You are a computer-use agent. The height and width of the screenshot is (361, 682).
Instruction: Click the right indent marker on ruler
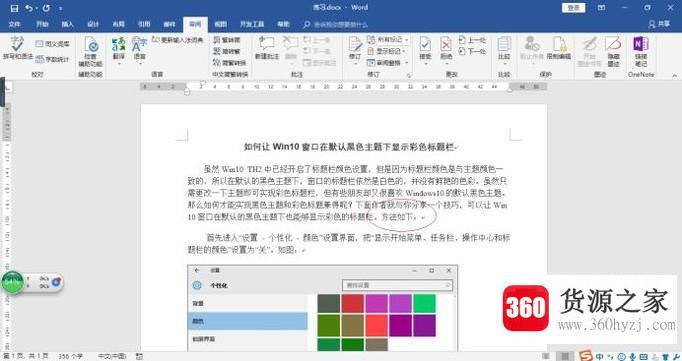tap(509, 90)
